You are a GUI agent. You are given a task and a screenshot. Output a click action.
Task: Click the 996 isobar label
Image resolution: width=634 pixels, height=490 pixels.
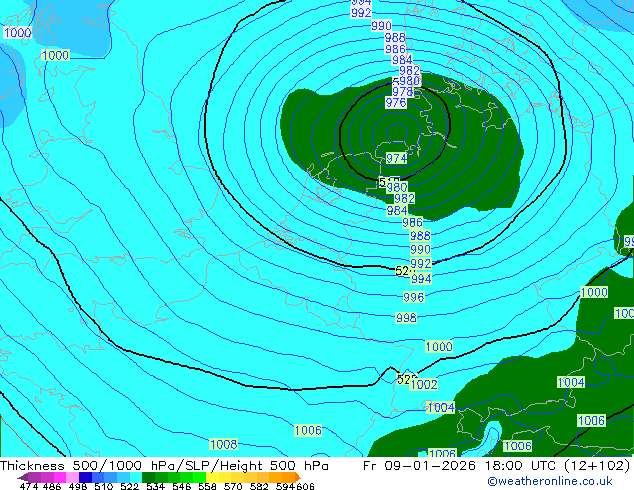tap(413, 298)
